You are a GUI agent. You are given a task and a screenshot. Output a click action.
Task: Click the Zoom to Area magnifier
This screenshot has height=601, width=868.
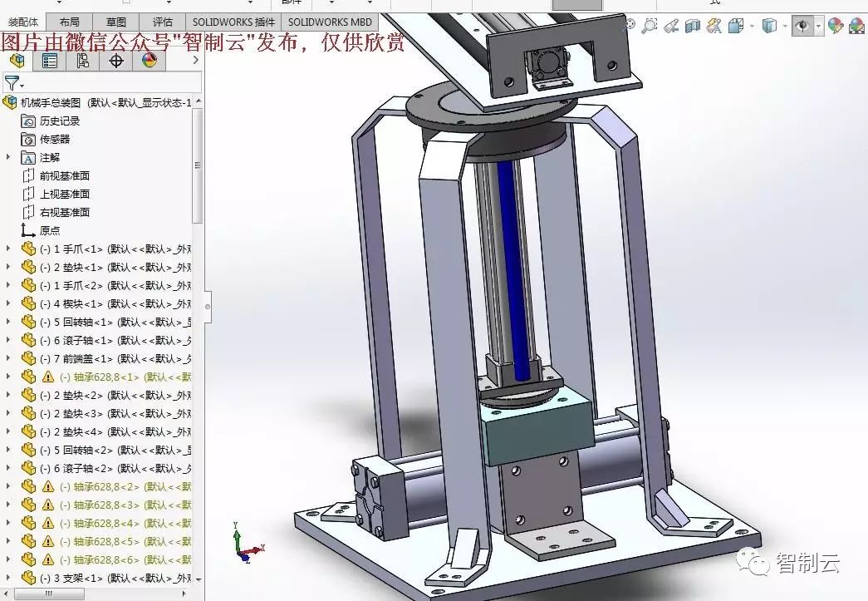coord(649,26)
